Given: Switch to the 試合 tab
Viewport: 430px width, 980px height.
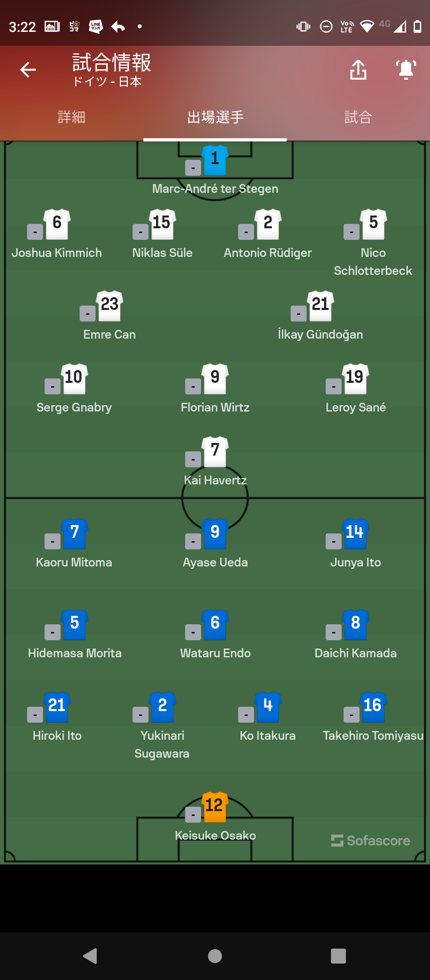Looking at the screenshot, I should click(358, 117).
